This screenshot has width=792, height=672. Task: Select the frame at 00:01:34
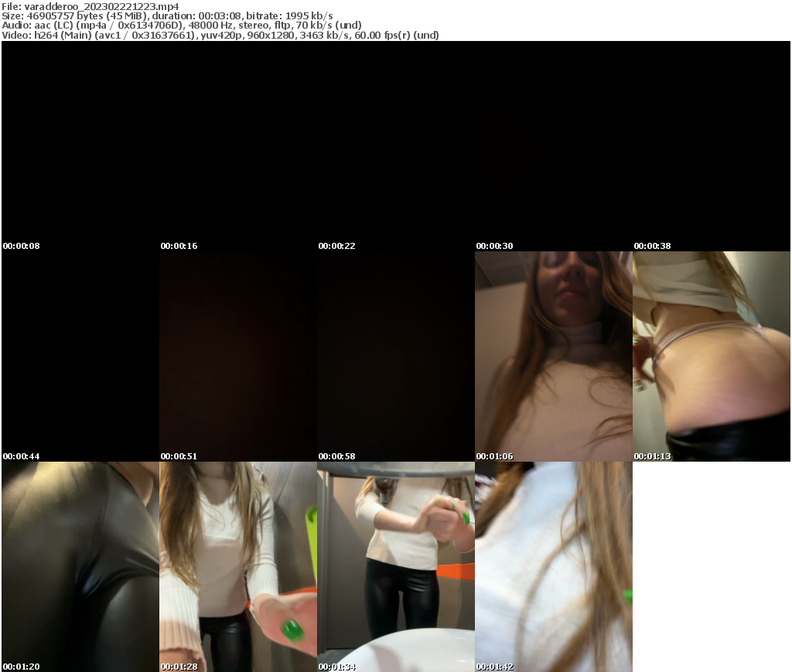pos(395,667)
